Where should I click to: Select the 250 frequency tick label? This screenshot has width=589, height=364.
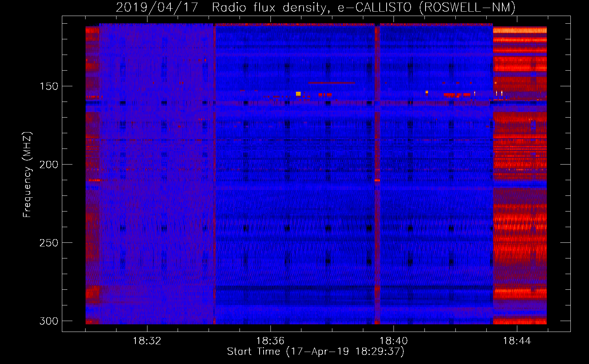[x=49, y=243]
